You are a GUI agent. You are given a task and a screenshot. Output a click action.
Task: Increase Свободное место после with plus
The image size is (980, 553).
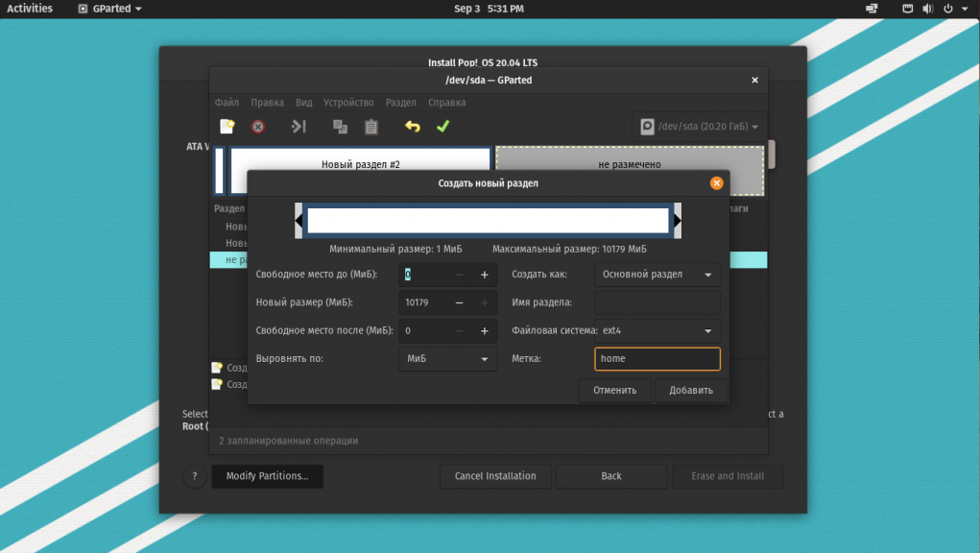click(x=484, y=331)
